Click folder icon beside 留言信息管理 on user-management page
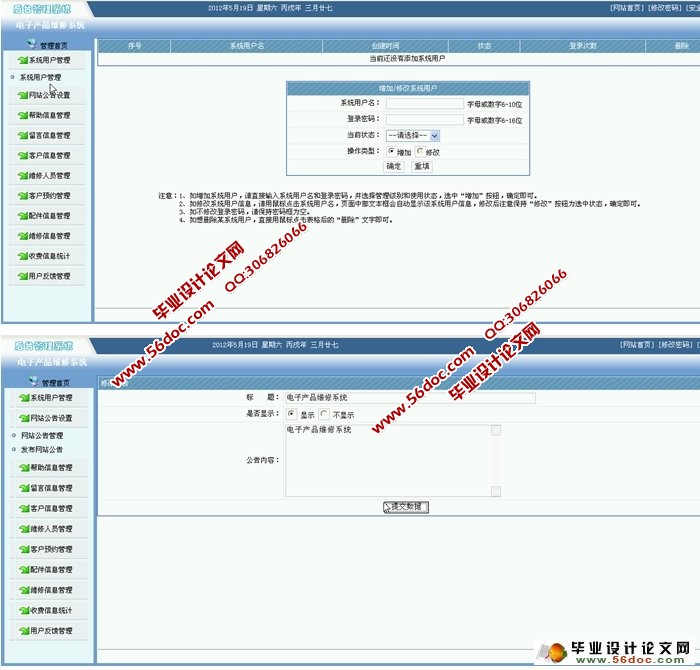Viewport: 700px width, 670px height. [x=23, y=135]
